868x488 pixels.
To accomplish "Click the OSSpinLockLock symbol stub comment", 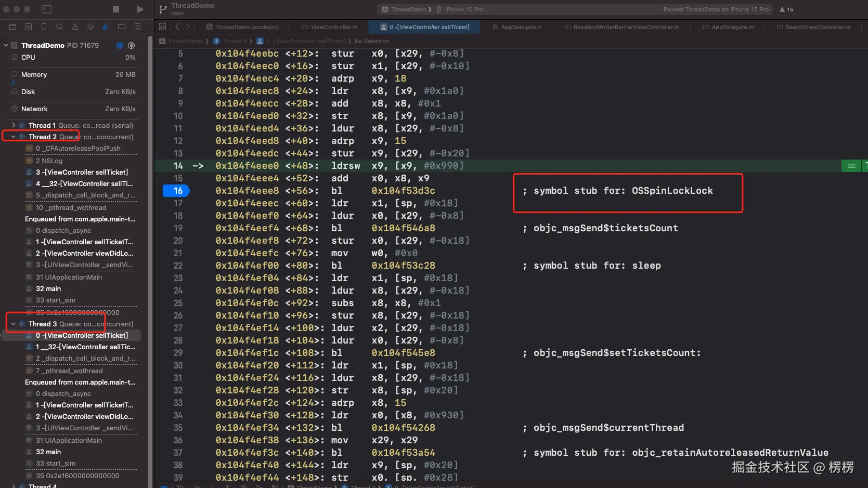I will (618, 191).
